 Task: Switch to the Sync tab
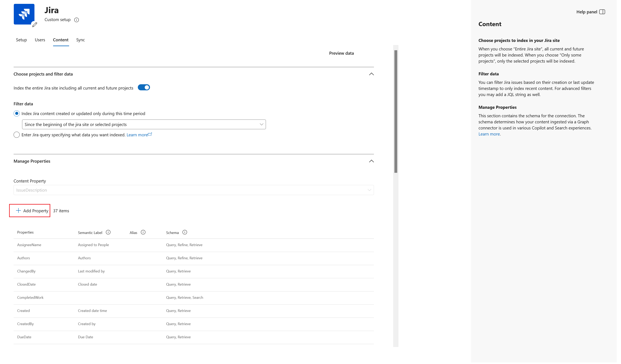click(x=81, y=40)
